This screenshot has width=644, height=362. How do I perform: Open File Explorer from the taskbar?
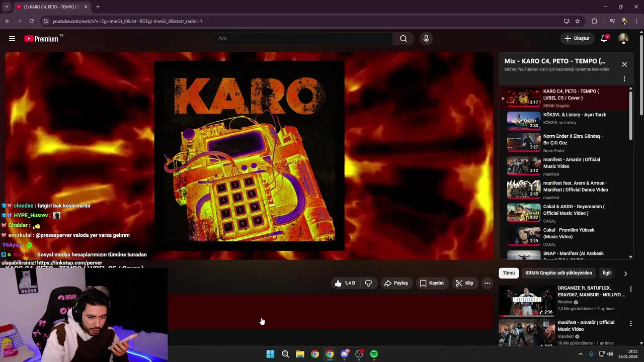(300, 354)
